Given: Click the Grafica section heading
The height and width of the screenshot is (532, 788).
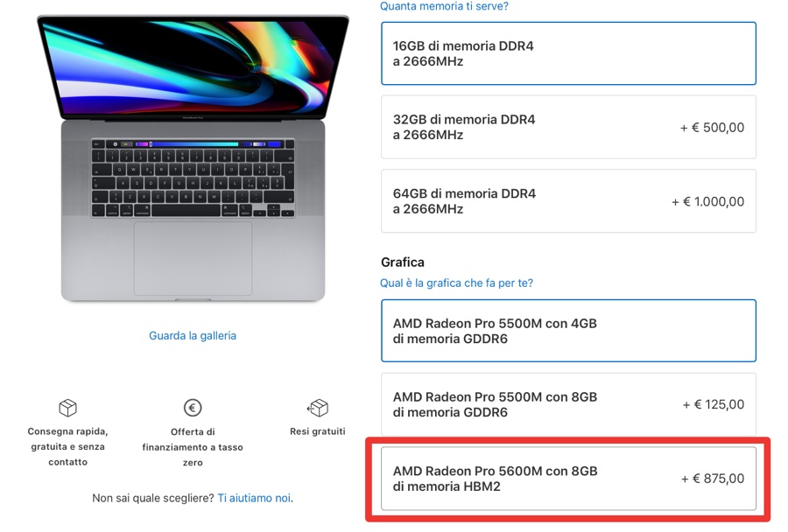Looking at the screenshot, I should (403, 262).
